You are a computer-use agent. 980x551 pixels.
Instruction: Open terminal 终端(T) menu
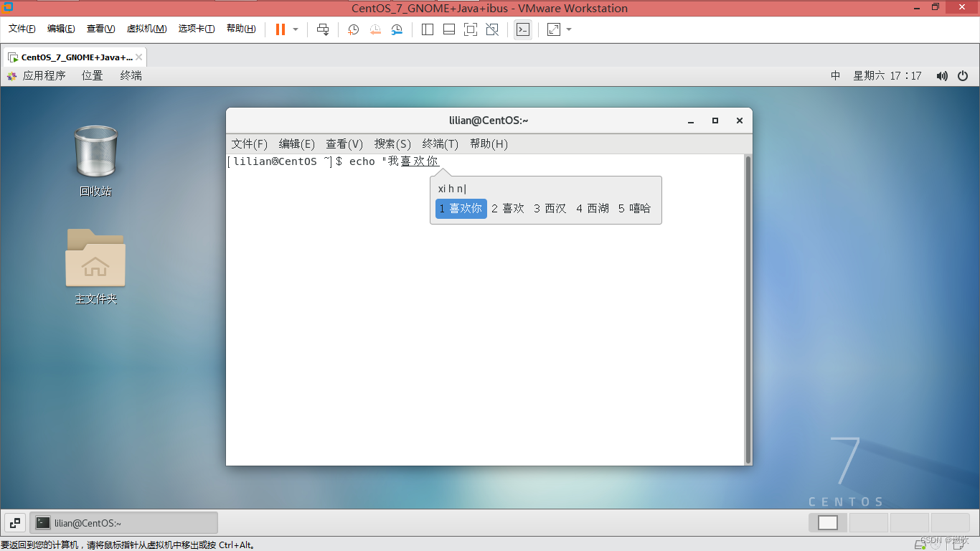[x=440, y=143]
